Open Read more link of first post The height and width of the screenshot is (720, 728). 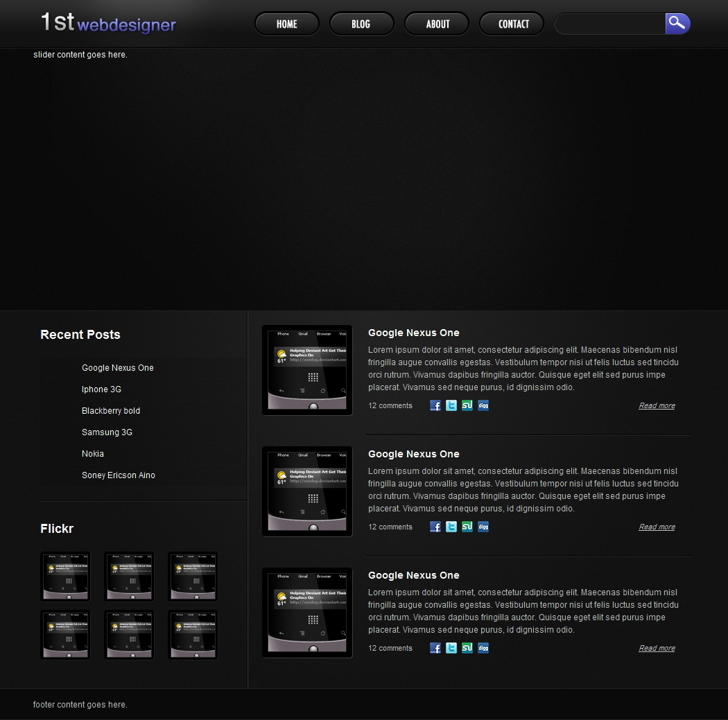[x=657, y=406]
